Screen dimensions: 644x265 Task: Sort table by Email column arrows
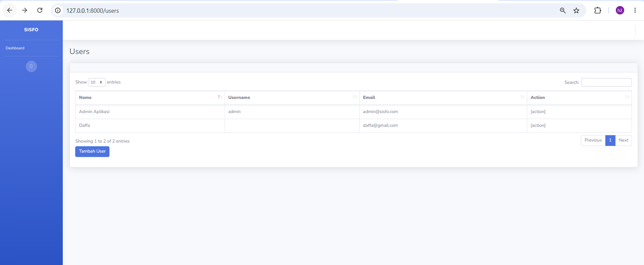[522, 97]
